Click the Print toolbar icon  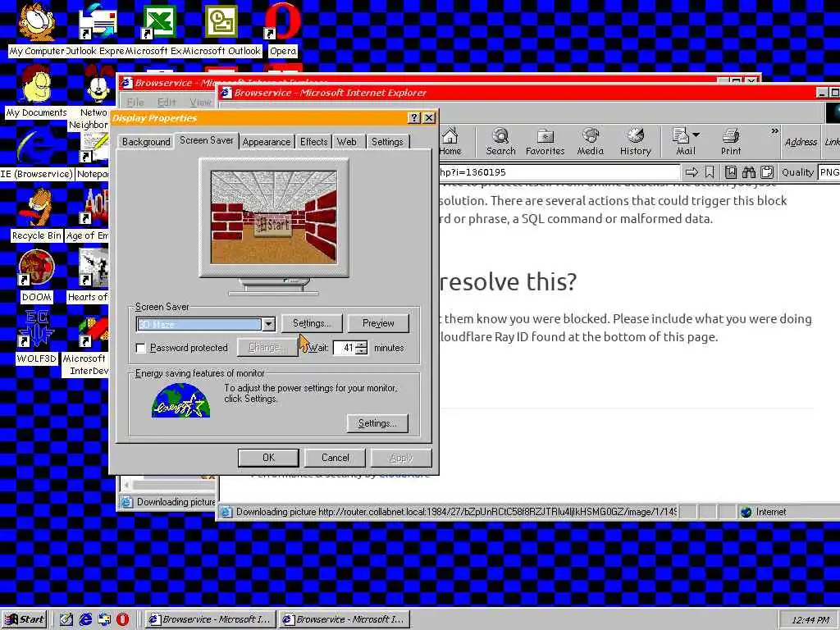[x=731, y=142]
